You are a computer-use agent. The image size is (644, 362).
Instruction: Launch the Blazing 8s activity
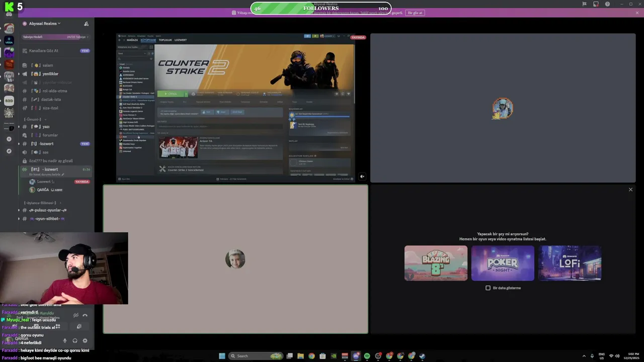click(x=436, y=263)
